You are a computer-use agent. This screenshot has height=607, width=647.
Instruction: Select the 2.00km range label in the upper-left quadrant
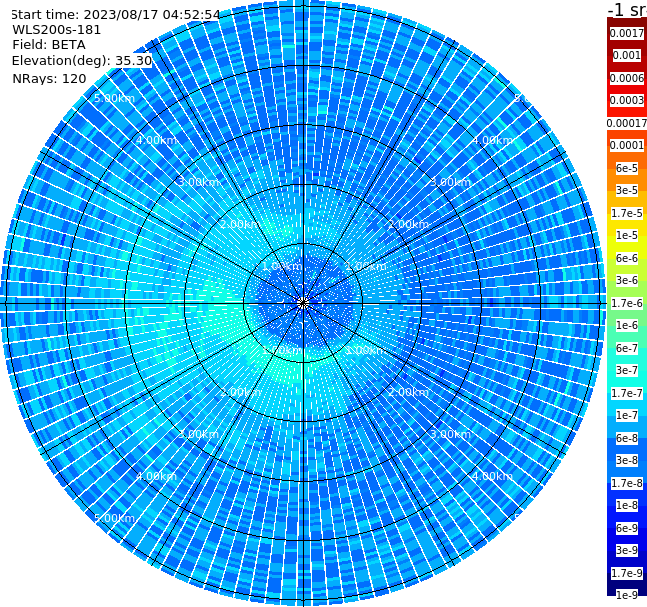(x=241, y=224)
